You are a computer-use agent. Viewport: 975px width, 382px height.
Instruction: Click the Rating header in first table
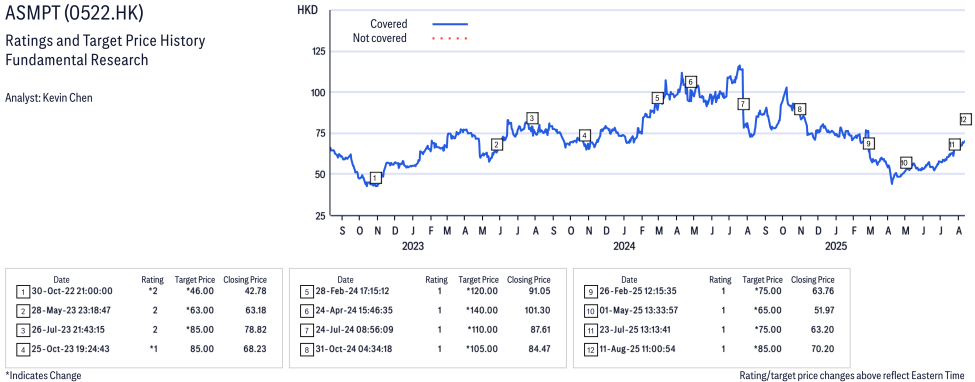click(x=152, y=280)
